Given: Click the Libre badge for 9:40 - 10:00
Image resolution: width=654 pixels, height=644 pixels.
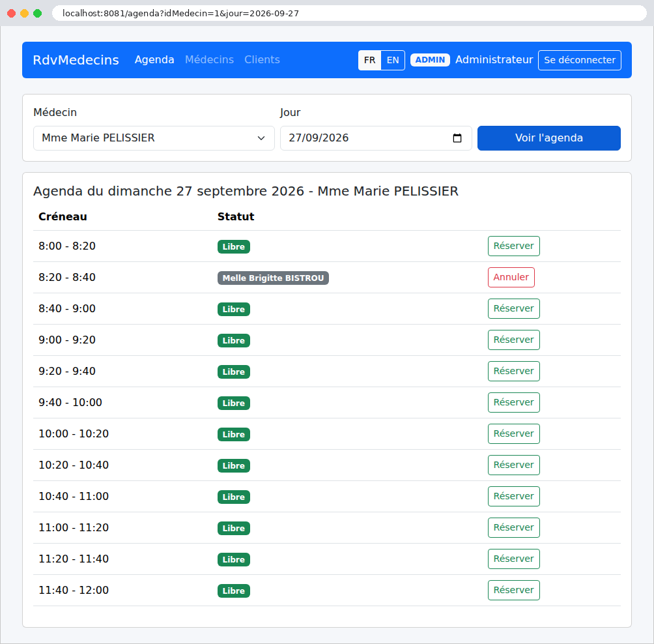Looking at the screenshot, I should tap(234, 403).
